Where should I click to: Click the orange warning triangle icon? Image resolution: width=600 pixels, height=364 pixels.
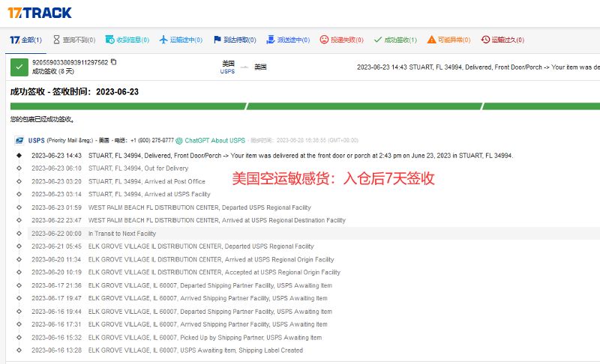tap(432, 40)
